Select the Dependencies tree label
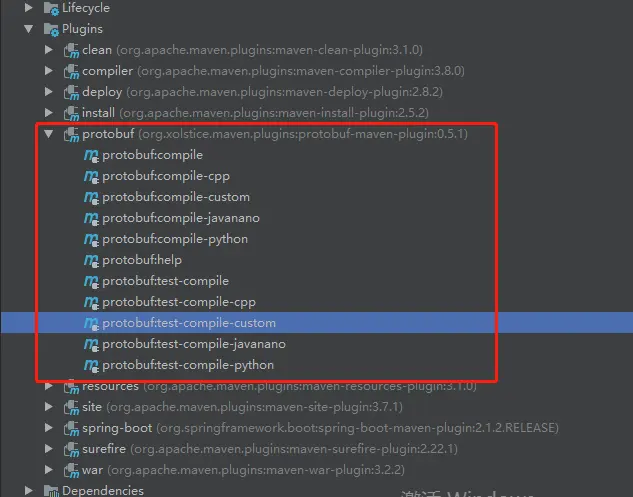The height and width of the screenshot is (497, 633). coord(103,491)
